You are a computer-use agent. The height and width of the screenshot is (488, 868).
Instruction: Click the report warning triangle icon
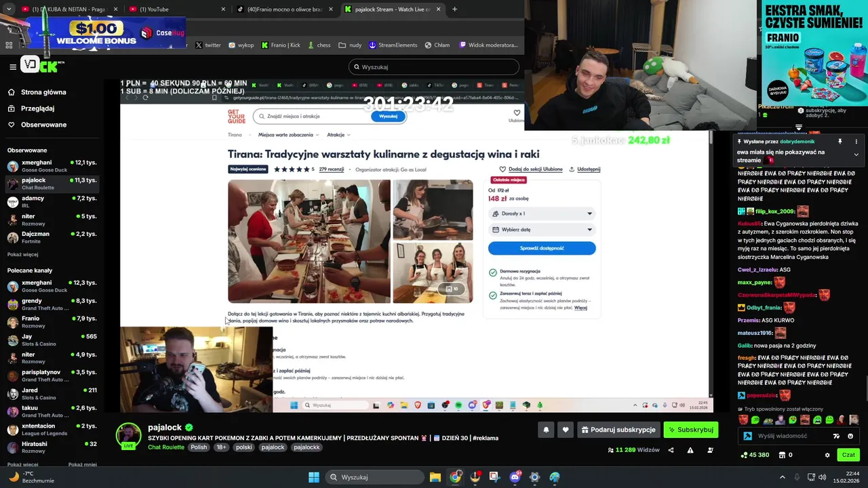pyautogui.click(x=690, y=450)
